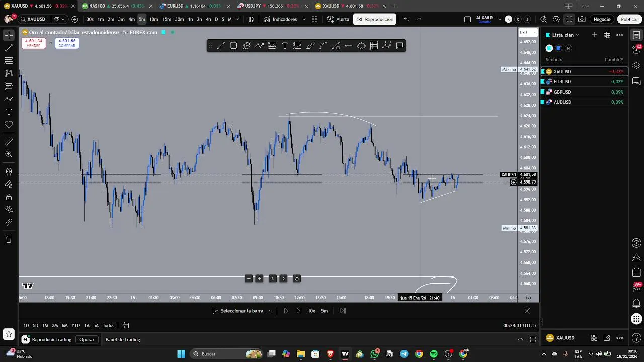
Task: Expand ALAMUS layout dropdown arrow
Action: point(500,19)
